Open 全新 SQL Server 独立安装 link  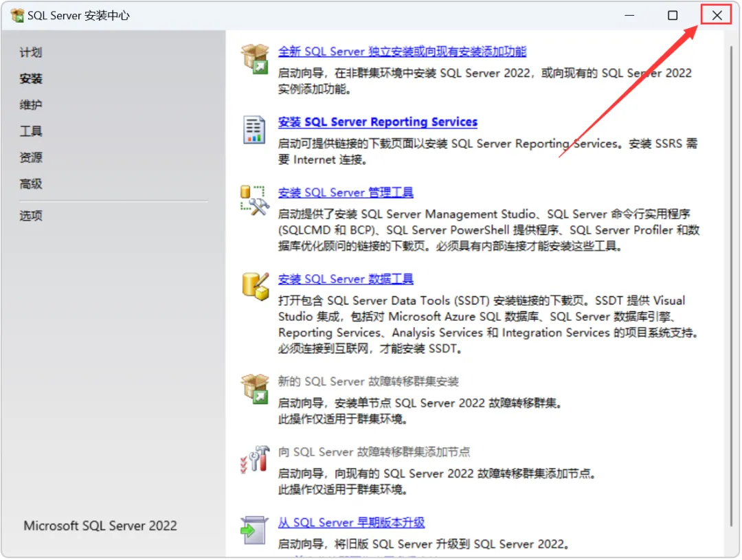click(x=402, y=52)
